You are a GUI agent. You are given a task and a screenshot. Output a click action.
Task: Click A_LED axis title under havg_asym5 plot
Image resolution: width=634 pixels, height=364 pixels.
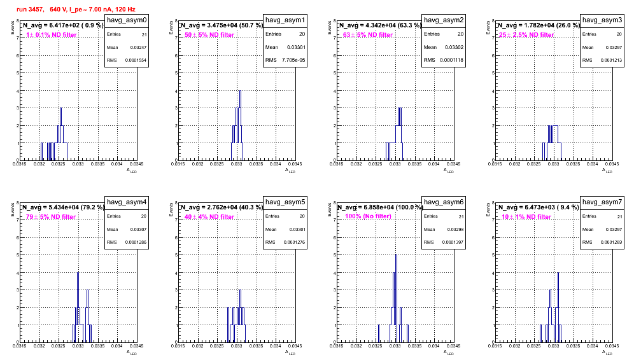pyautogui.click(x=290, y=353)
